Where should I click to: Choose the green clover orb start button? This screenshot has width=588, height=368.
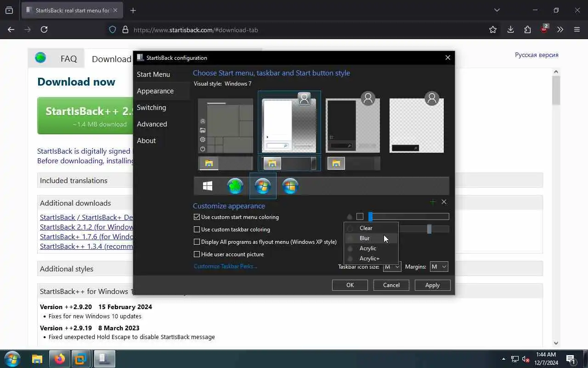coord(235,186)
